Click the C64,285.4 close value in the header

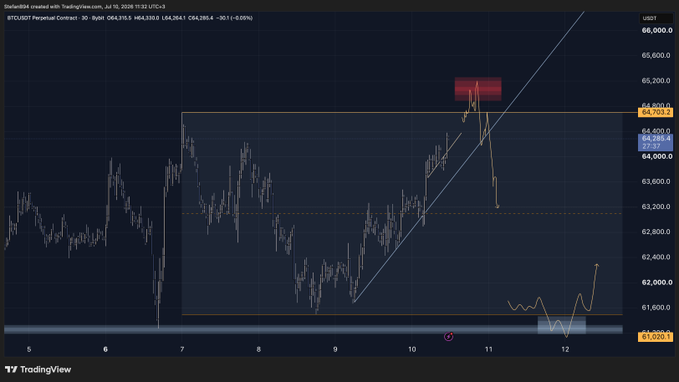(200, 18)
